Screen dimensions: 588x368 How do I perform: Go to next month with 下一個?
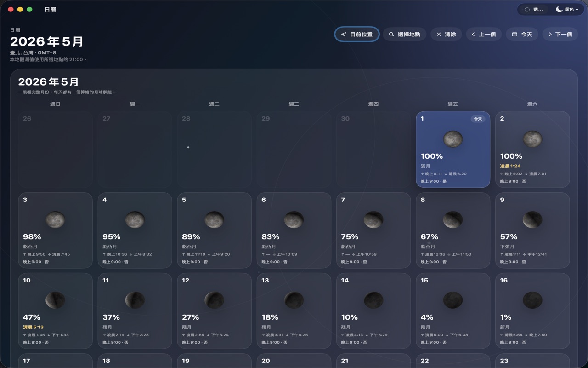(560, 34)
